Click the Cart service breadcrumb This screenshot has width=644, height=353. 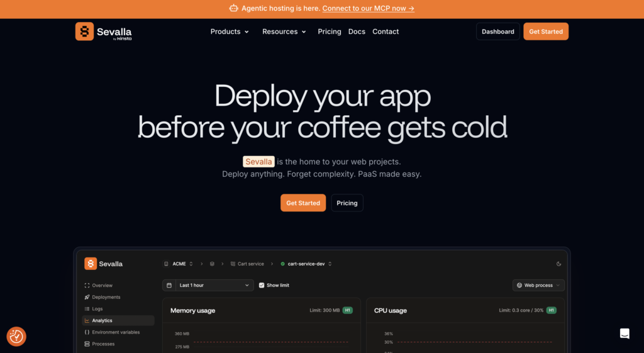coord(247,264)
